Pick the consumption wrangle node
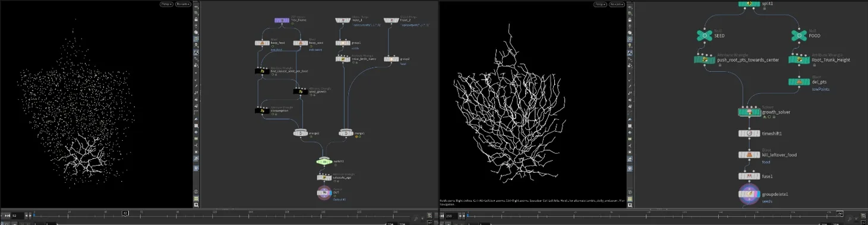This screenshot has width=868, height=225. point(262,110)
